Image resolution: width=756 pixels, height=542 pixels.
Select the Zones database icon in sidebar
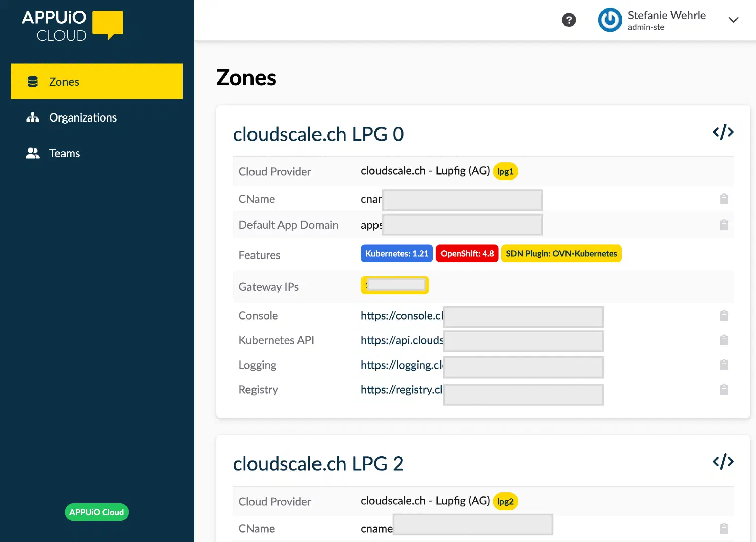point(32,81)
